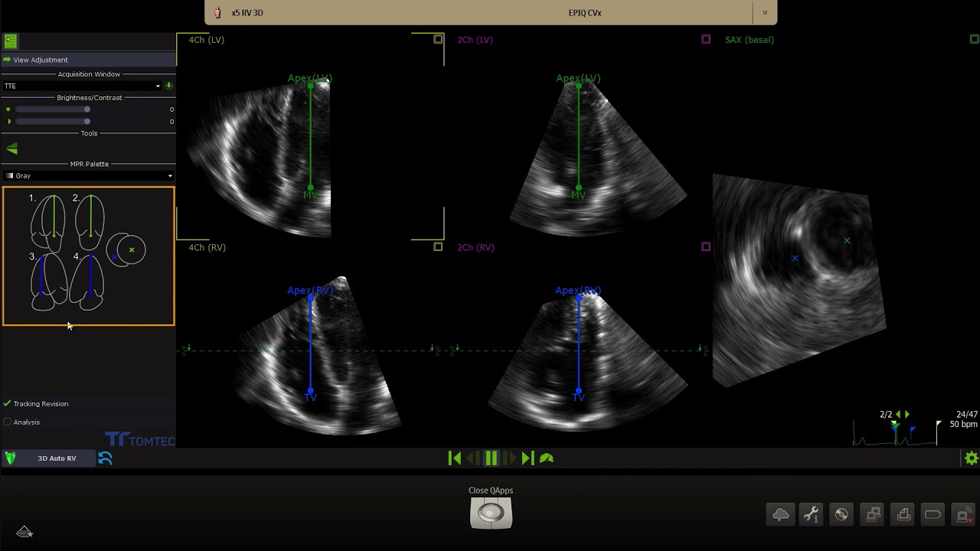This screenshot has width=980, height=551.
Task: Click the disc media export icon
Action: [x=841, y=515]
